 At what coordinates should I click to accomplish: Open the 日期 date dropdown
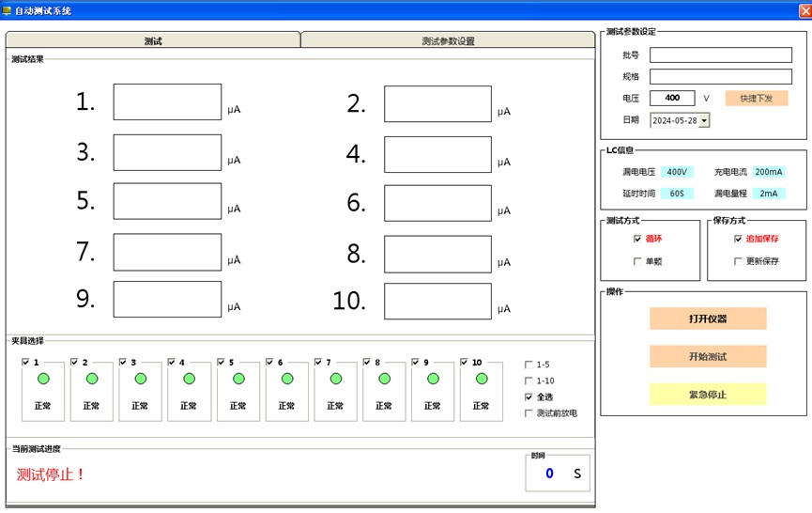tap(704, 120)
